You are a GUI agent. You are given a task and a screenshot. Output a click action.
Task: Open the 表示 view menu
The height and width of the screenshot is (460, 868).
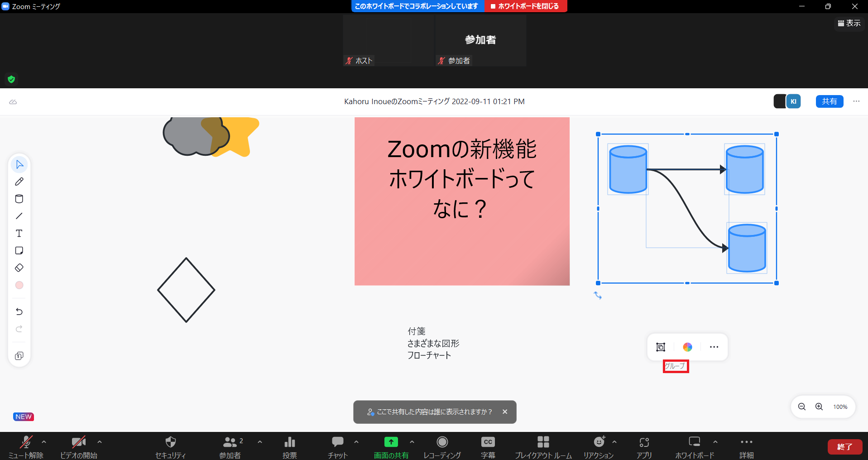click(849, 23)
